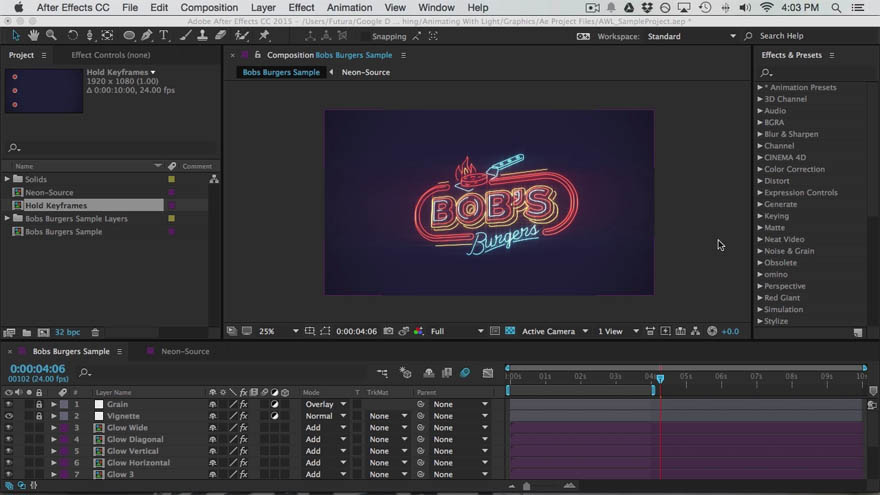Select the Selection arrow tool

16,35
